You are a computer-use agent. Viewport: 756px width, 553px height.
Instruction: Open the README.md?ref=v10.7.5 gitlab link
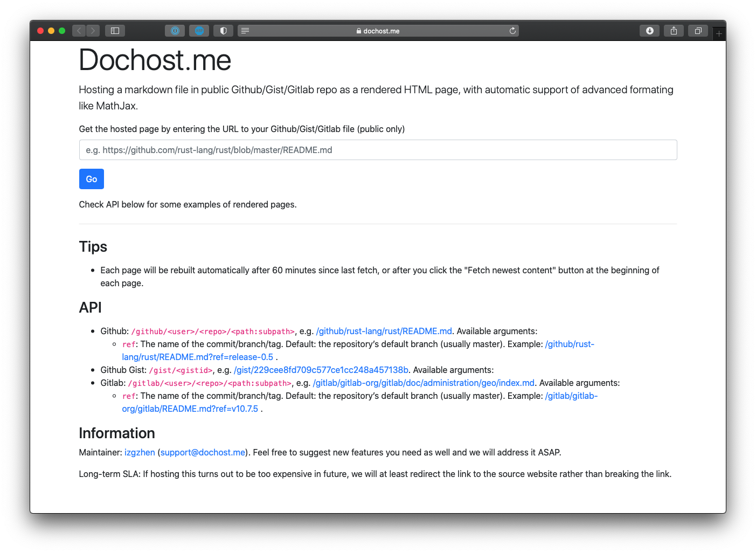pos(190,409)
